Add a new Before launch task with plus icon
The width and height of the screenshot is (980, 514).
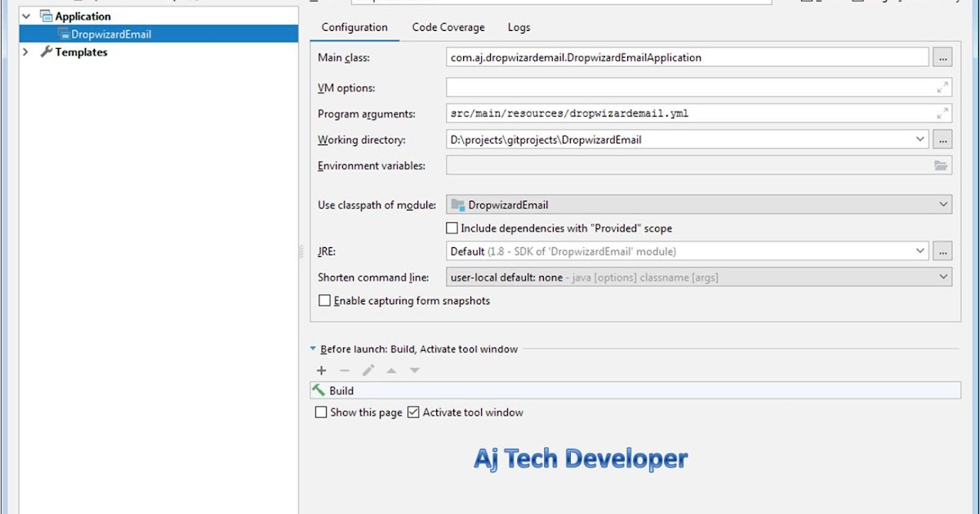click(x=321, y=370)
